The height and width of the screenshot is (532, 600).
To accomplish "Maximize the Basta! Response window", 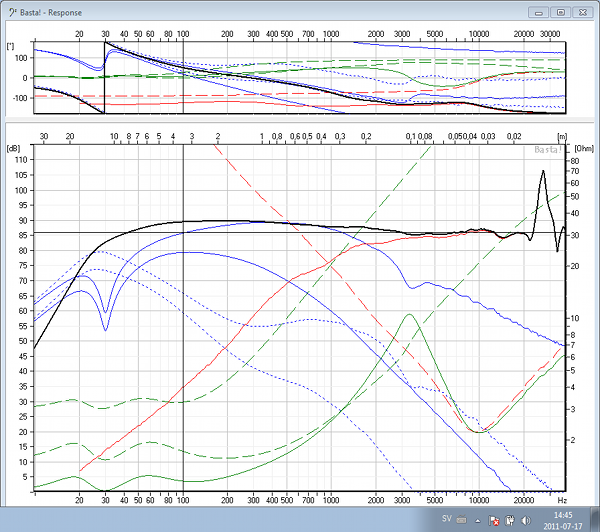I will pos(560,12).
